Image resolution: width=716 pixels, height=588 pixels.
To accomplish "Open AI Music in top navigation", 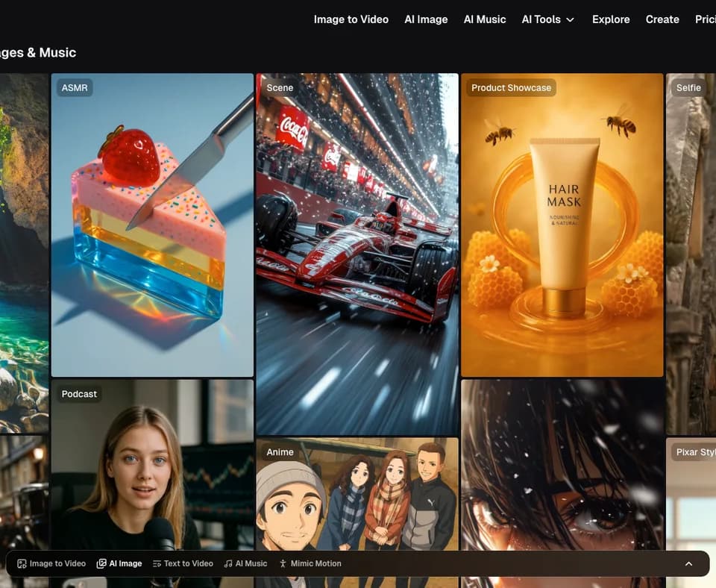I will pos(485,19).
